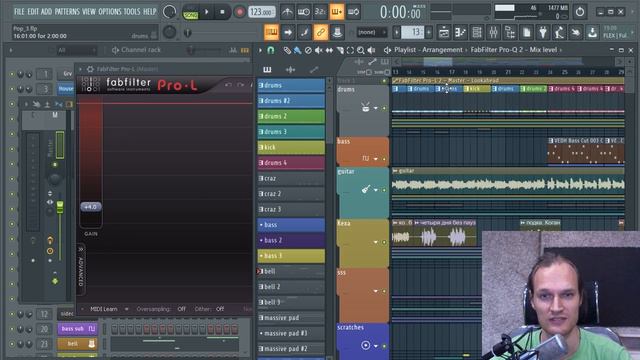Open the Channel rack view icon
Screen dimensions: 640x360
coord(477,32)
